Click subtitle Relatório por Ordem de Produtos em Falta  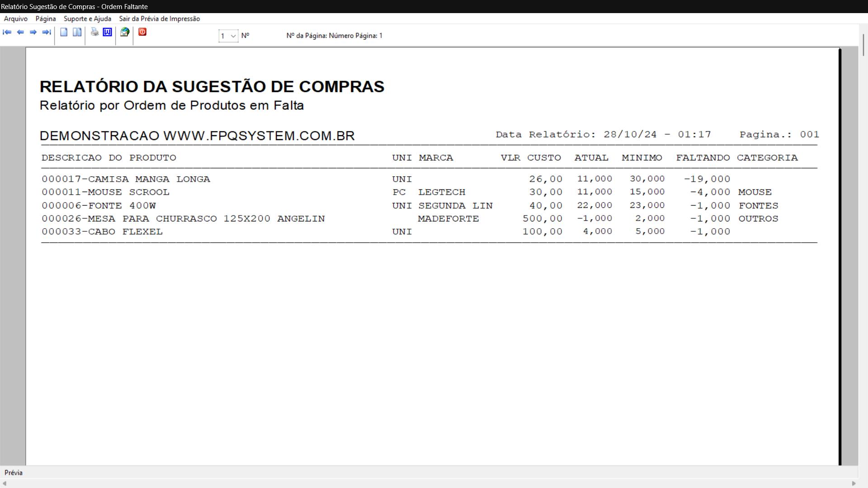[x=172, y=105]
